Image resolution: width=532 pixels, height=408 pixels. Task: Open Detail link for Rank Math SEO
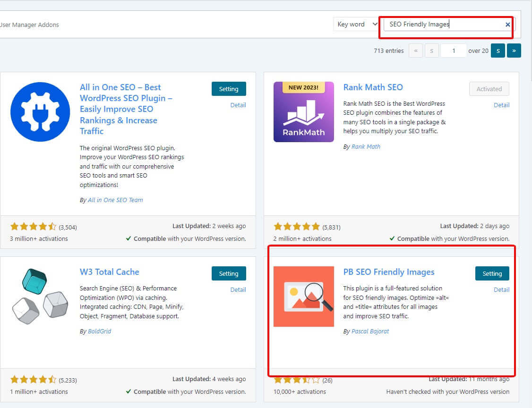coord(501,105)
